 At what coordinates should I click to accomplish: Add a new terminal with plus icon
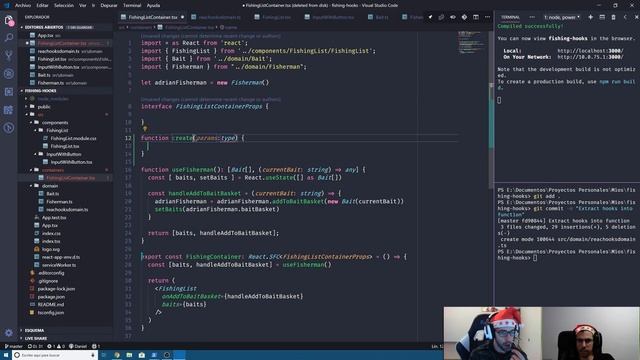pos(590,17)
